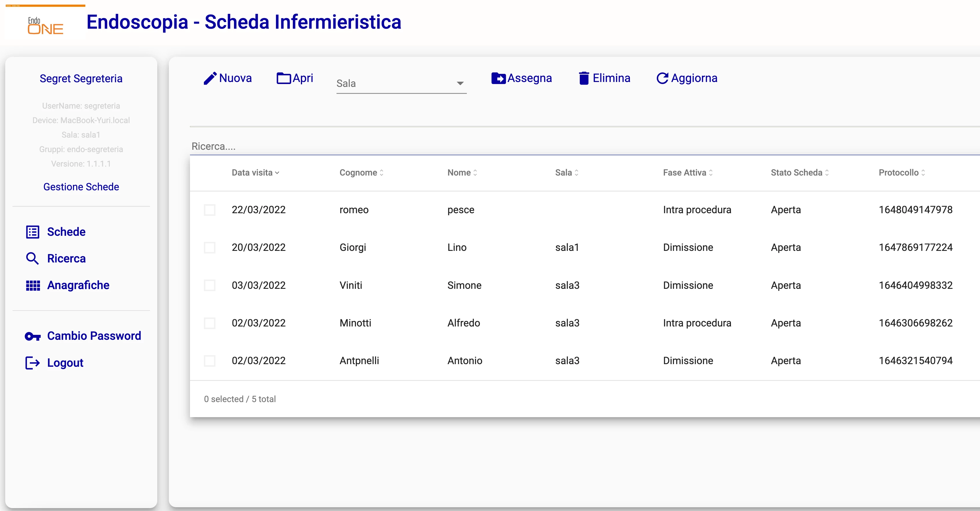Go to Schede in the sidebar
Screen dimensions: 980x511
pyautogui.click(x=66, y=232)
